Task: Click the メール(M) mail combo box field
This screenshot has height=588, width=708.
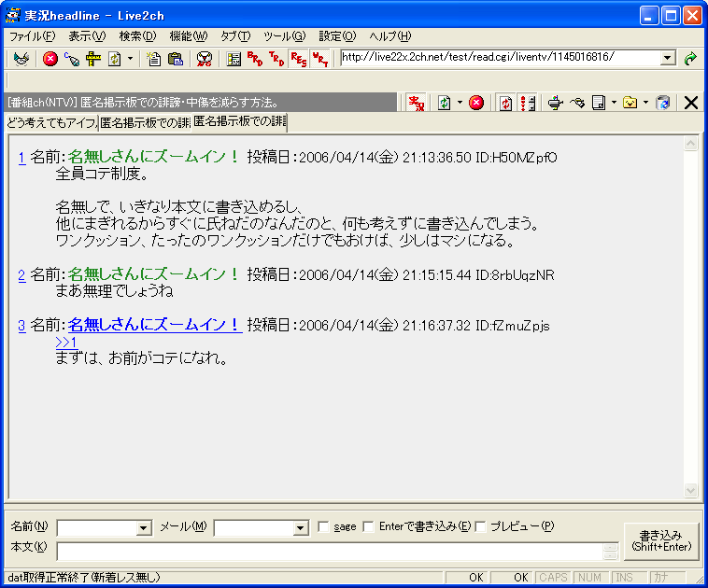Action: 254,527
